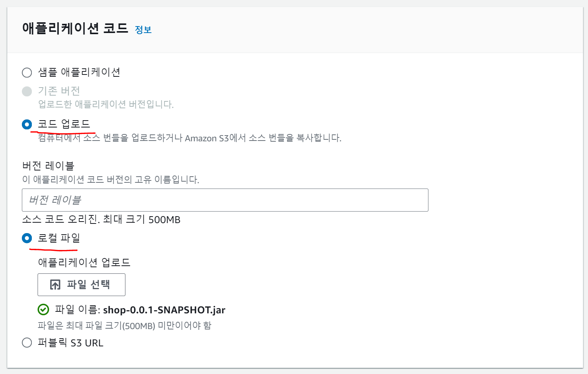Click the 고유 이름입니다 version label hint text

110,180
